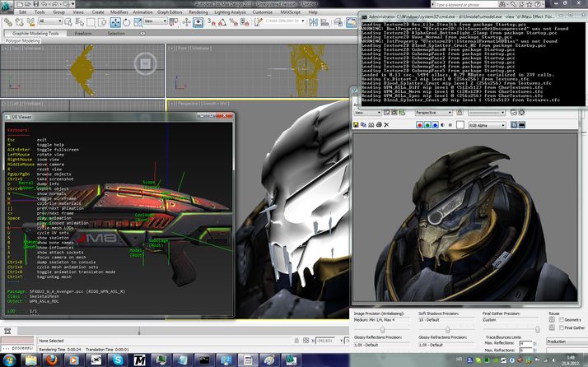Viewport: 588px width, 367px height.
Task: Click the ViewCube in Top viewport
Action: tap(144, 62)
